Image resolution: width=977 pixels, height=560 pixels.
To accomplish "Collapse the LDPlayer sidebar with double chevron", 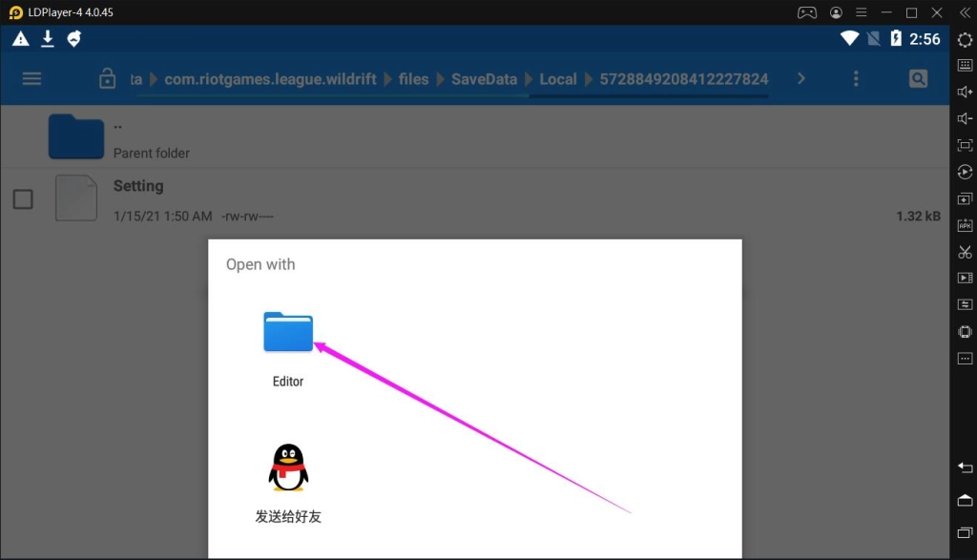I will [x=965, y=12].
